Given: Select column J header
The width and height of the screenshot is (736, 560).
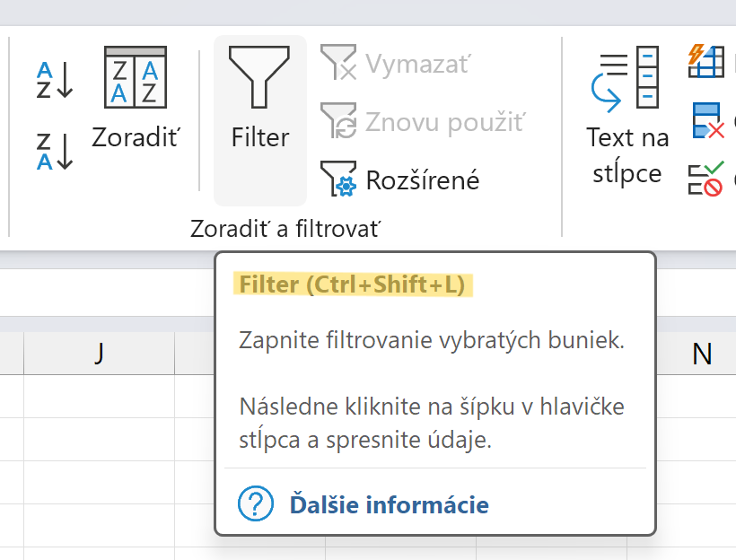Looking at the screenshot, I should point(99,353).
